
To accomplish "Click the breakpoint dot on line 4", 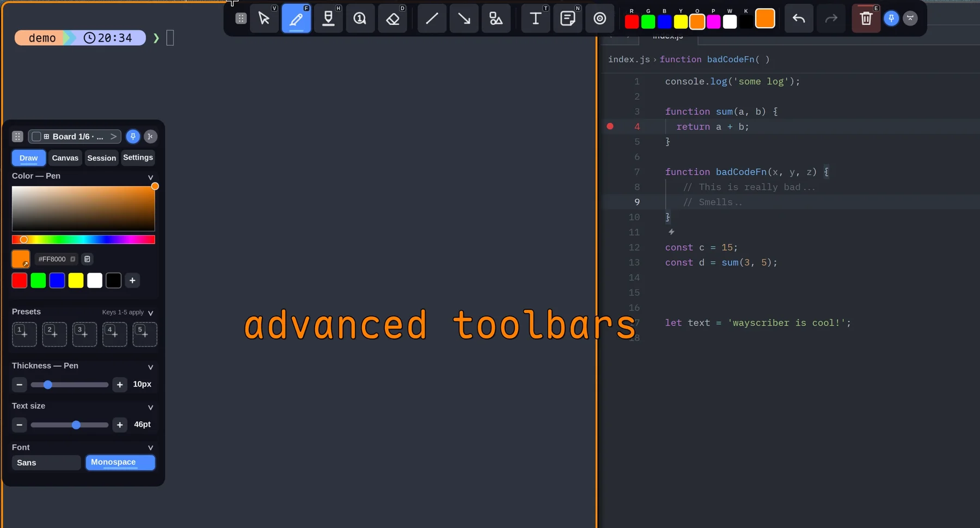I will [x=610, y=126].
